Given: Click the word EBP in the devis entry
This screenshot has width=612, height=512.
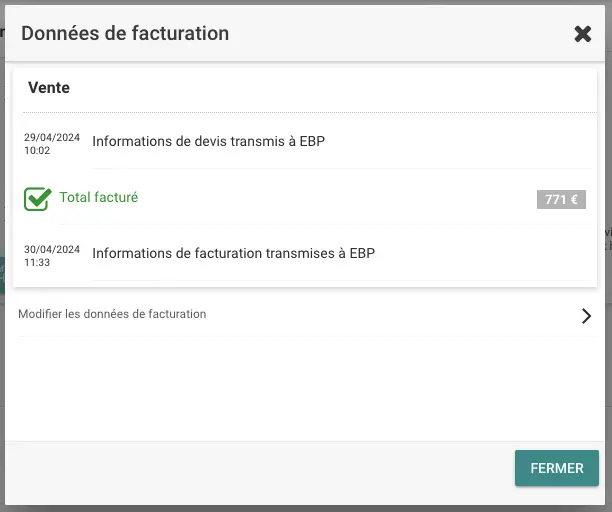Looking at the screenshot, I should (x=311, y=141).
